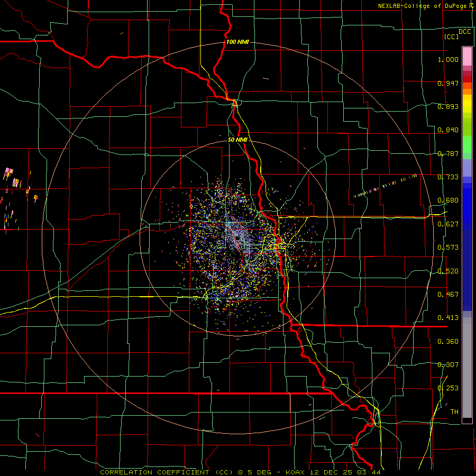The height and width of the screenshot is (476, 476).
Task: Click the TH threshold label
Action: pos(454,412)
